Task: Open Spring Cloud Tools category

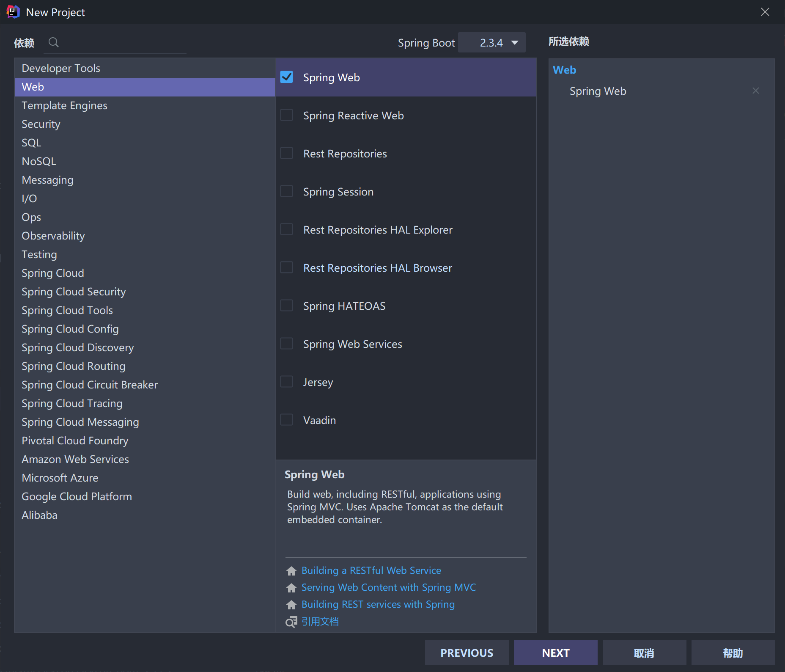Action: (x=145, y=310)
